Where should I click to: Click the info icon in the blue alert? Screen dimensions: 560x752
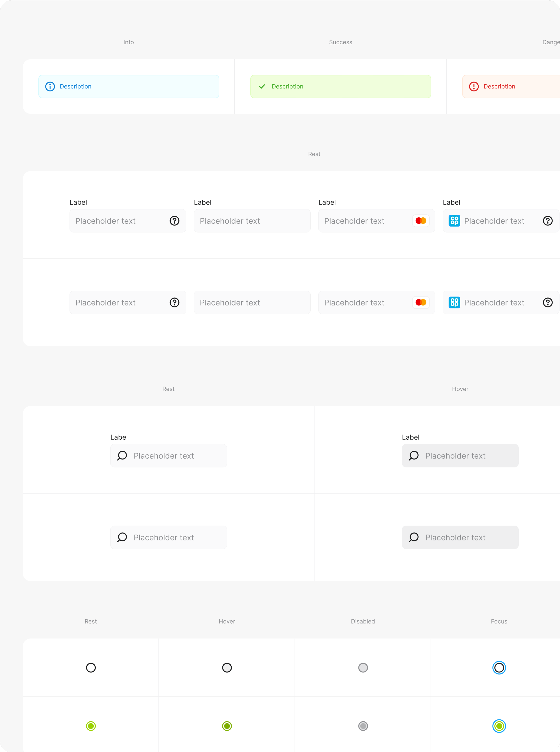tap(50, 87)
